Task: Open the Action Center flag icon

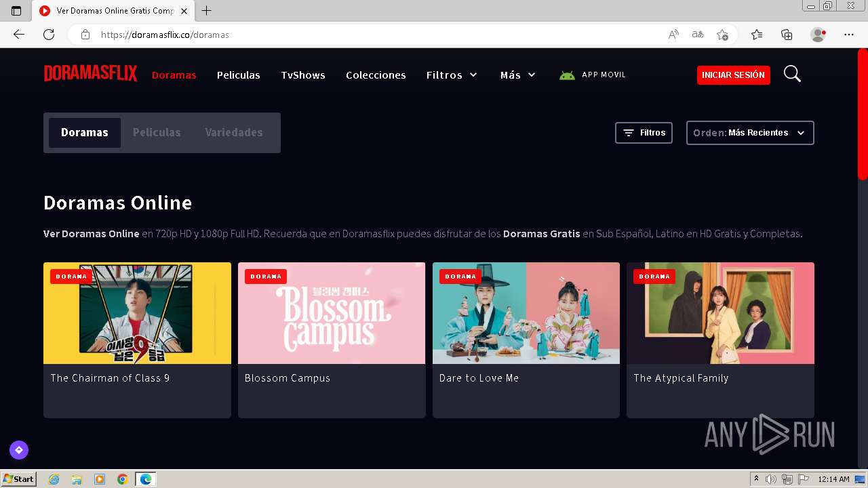Action: (804, 479)
